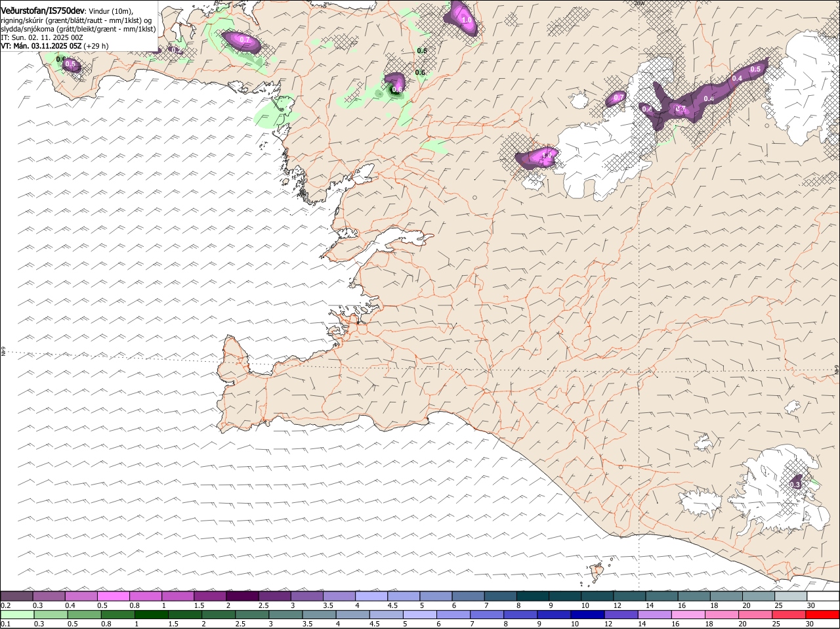Select bottom-row legend swatch between 0.1 and 0.3
The height and width of the screenshot is (629, 840).
17,615
